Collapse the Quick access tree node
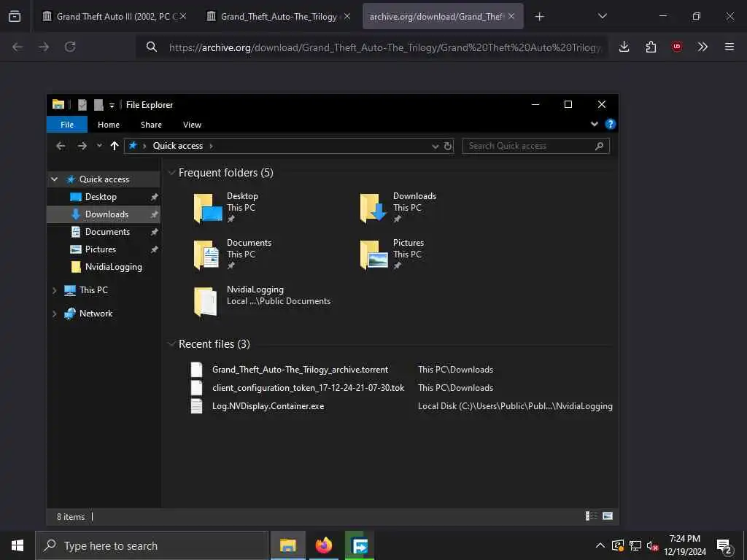Viewport: 747px width, 560px height. pos(54,179)
